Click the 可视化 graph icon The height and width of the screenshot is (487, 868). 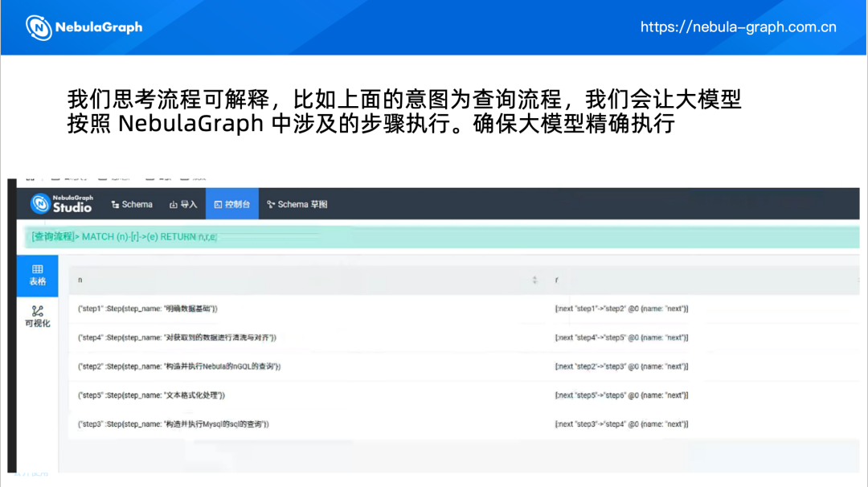point(37,311)
